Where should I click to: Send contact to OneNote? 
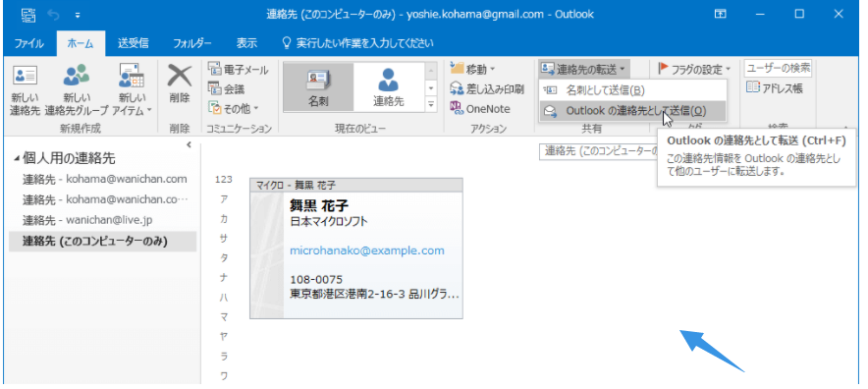(x=479, y=109)
